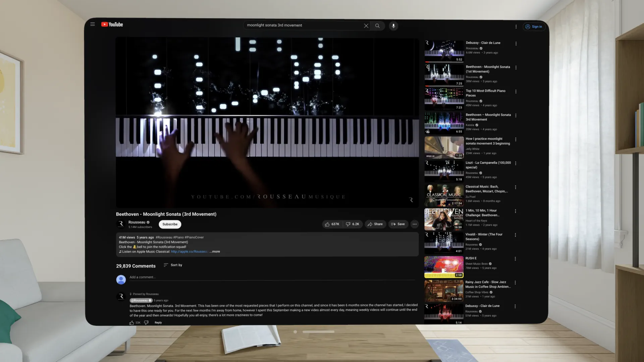Like Rousseau's pinned comment
This screenshot has height=362, width=644.
[131, 322]
